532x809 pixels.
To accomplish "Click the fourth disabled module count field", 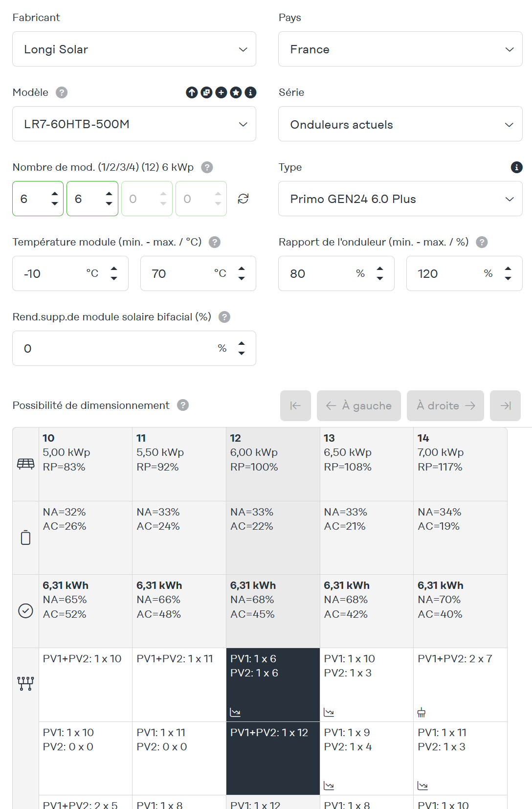I will [201, 199].
